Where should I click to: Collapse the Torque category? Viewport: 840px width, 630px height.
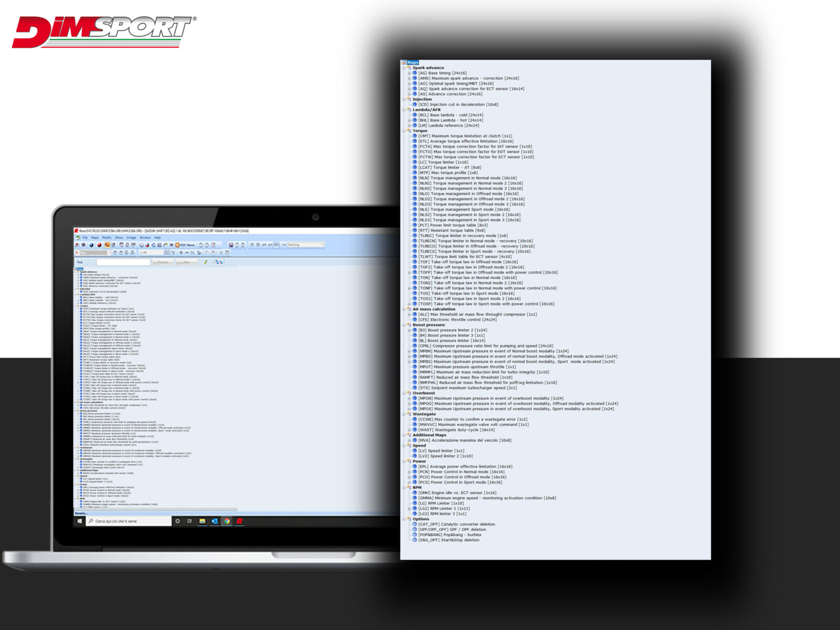tap(404, 131)
